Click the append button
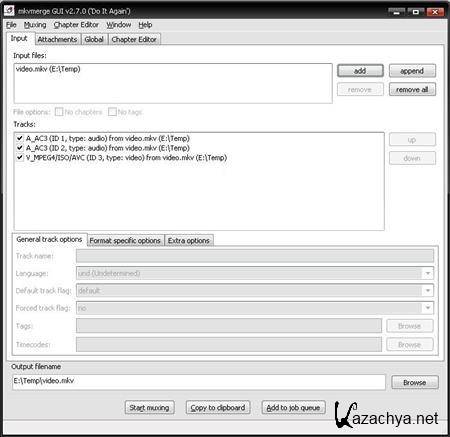450x437 pixels. (412, 71)
